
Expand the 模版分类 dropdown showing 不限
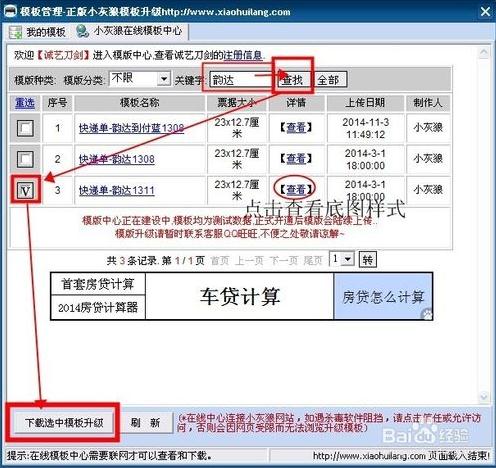click(x=164, y=79)
